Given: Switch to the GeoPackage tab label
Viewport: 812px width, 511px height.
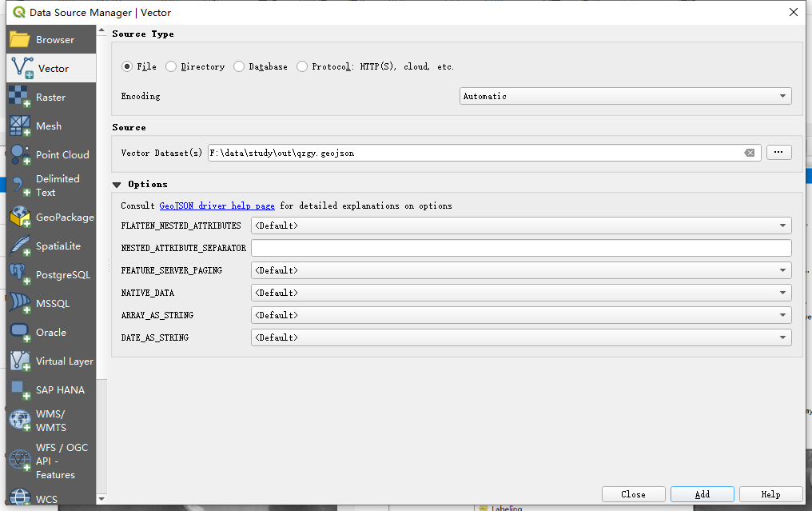Looking at the screenshot, I should click(x=66, y=218).
